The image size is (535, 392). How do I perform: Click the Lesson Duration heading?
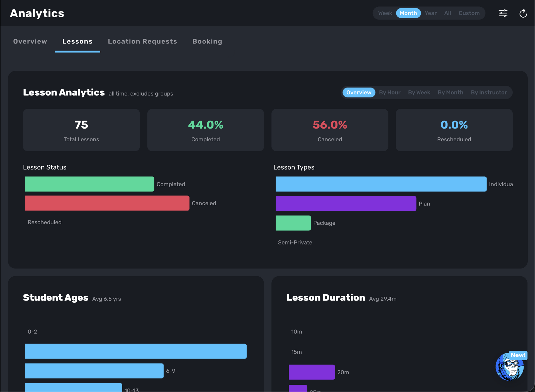point(326,297)
